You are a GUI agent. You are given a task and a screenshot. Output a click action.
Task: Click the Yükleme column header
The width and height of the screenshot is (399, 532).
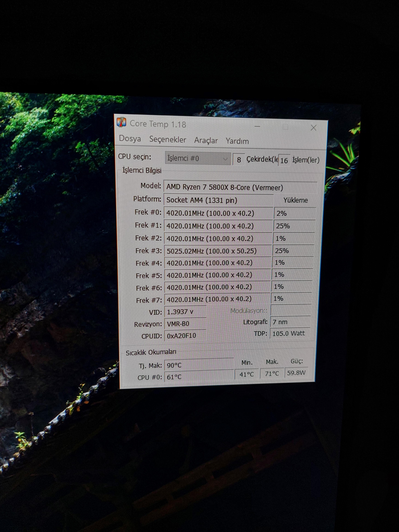coord(295,200)
